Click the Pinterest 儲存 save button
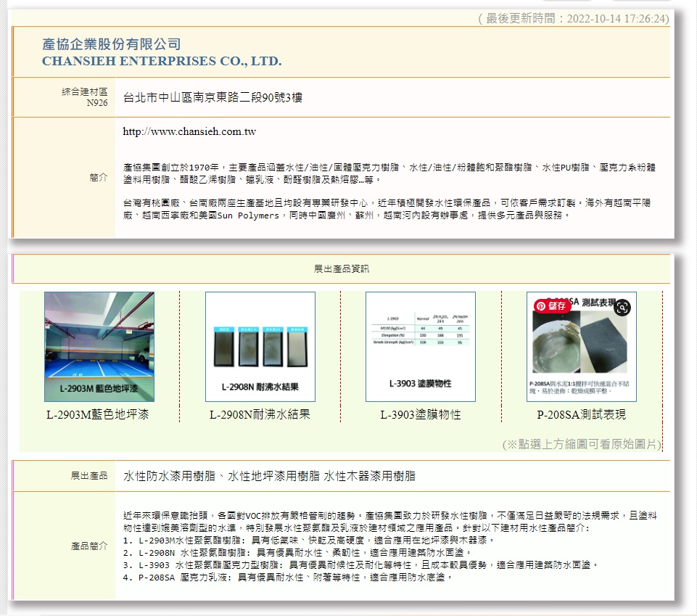Image resolution: width=697 pixels, height=616 pixels. (551, 306)
